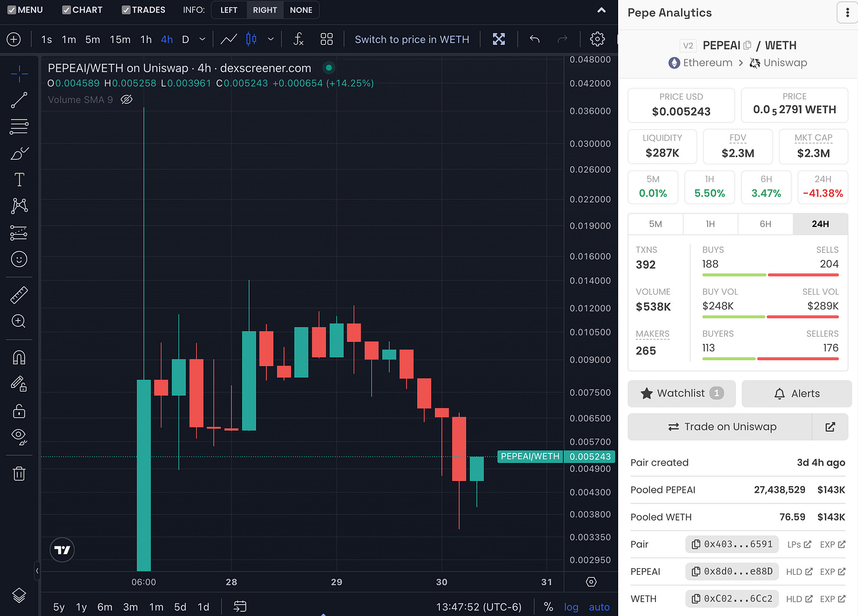
Task: Open the Pepe Analytics options menu
Action: (847, 13)
